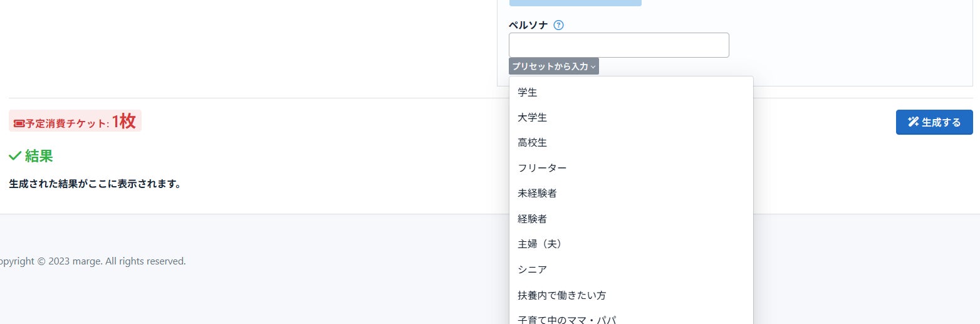980x324 pixels.
Task: Pick the フリーター preset
Action: pyautogui.click(x=542, y=168)
